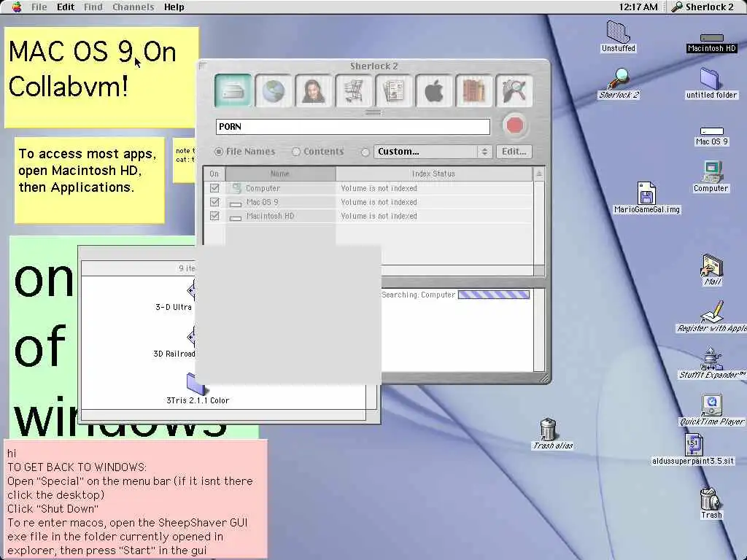Click the 'To access most apps' sticky note
747x560 pixels.
point(89,180)
